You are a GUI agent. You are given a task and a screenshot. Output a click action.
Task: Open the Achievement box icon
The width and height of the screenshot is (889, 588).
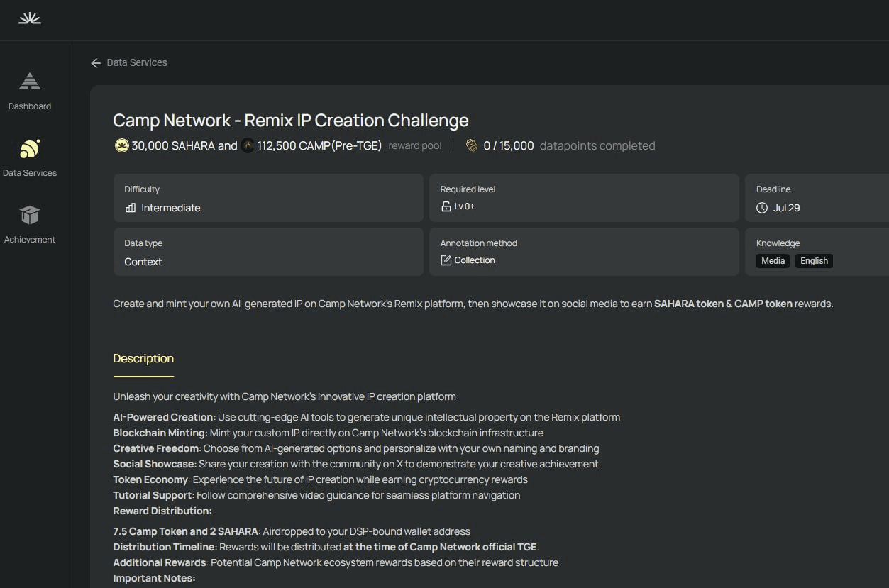[30, 215]
